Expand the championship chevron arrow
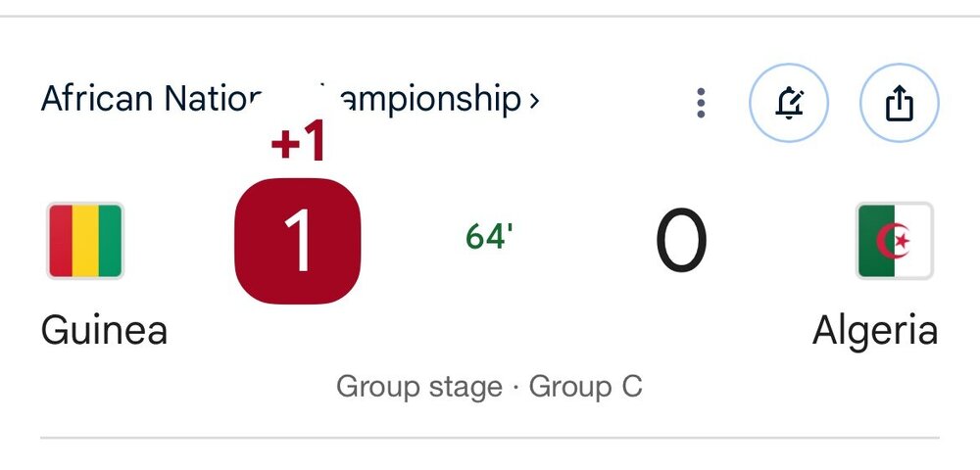 click(533, 100)
